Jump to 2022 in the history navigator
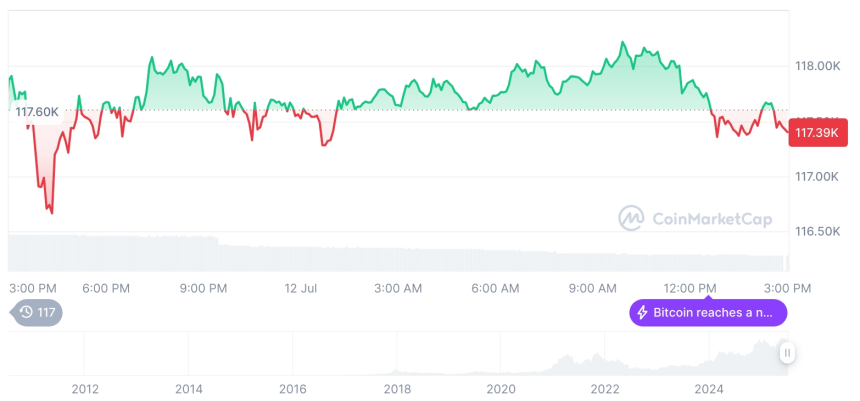 [x=605, y=388]
